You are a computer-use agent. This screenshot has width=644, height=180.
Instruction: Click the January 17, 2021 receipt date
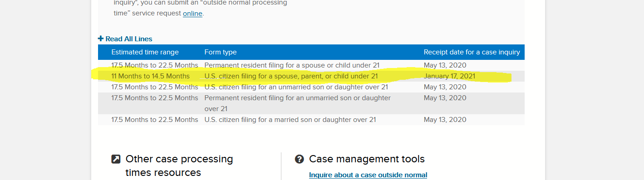point(449,76)
